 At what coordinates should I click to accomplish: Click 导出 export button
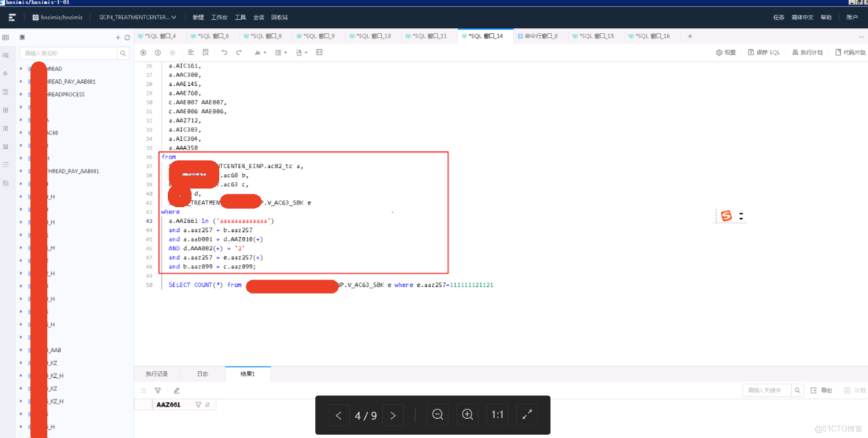(x=822, y=390)
